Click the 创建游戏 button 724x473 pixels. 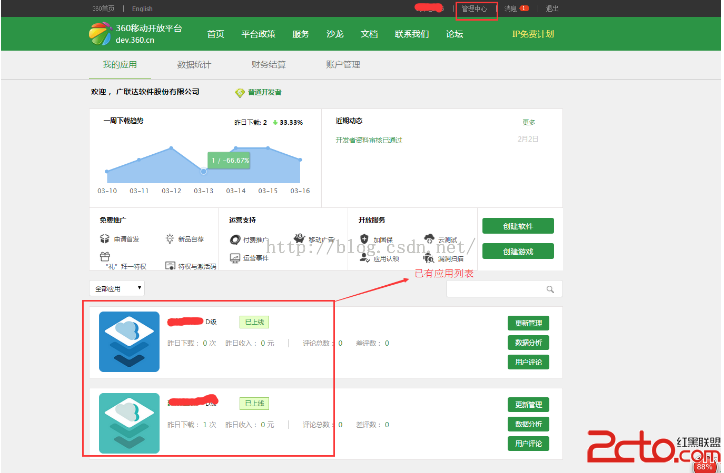(518, 251)
